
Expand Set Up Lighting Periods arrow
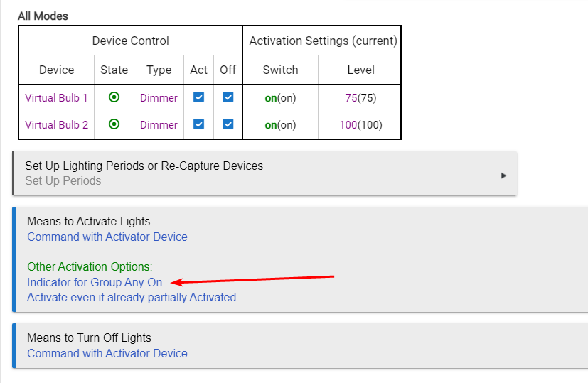coord(503,176)
